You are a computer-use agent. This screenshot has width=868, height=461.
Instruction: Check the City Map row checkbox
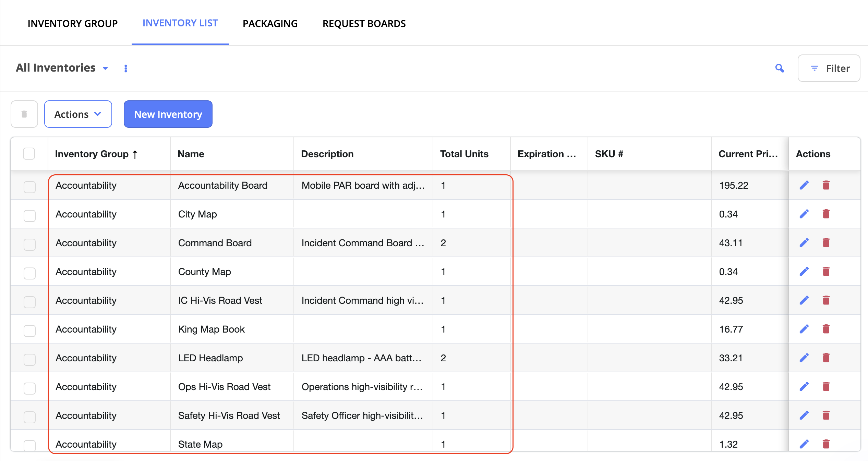(x=30, y=216)
